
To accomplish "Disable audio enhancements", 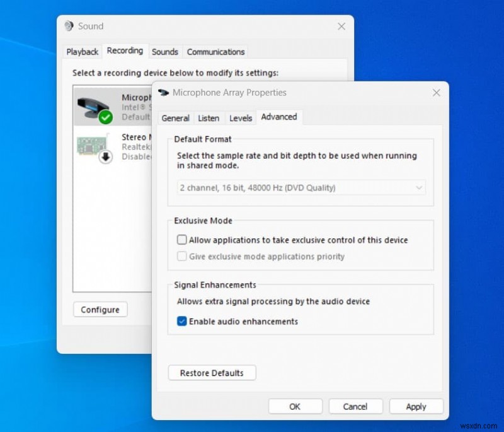I will [x=181, y=321].
